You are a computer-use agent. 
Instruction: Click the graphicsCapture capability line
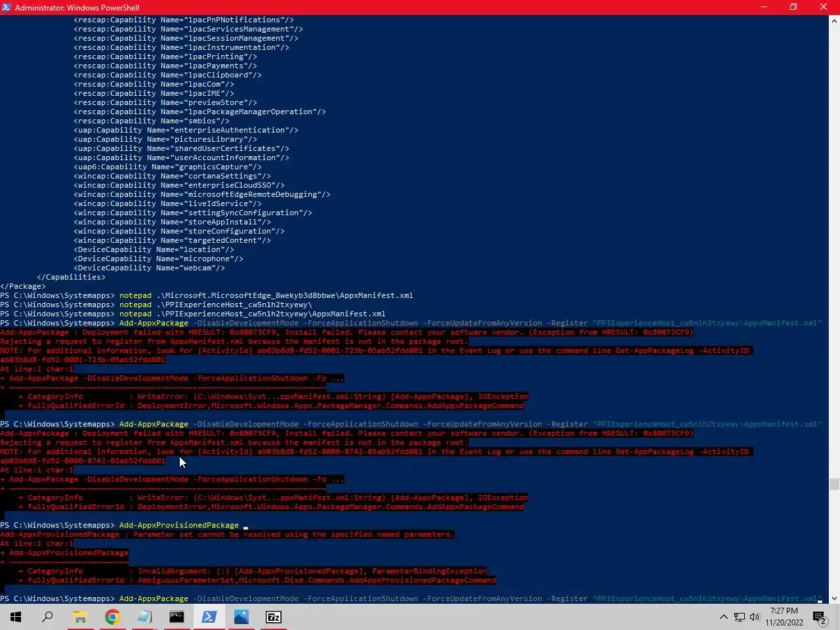click(167, 167)
